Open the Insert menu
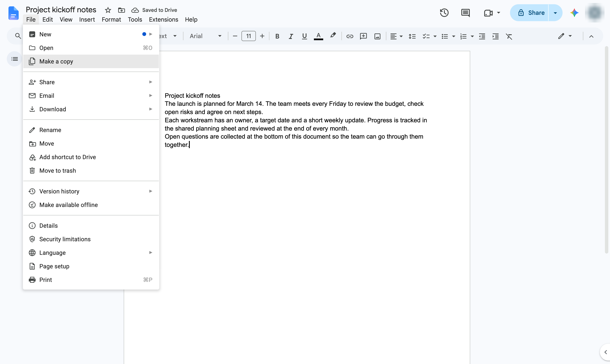This screenshot has width=610, height=364. point(87,20)
